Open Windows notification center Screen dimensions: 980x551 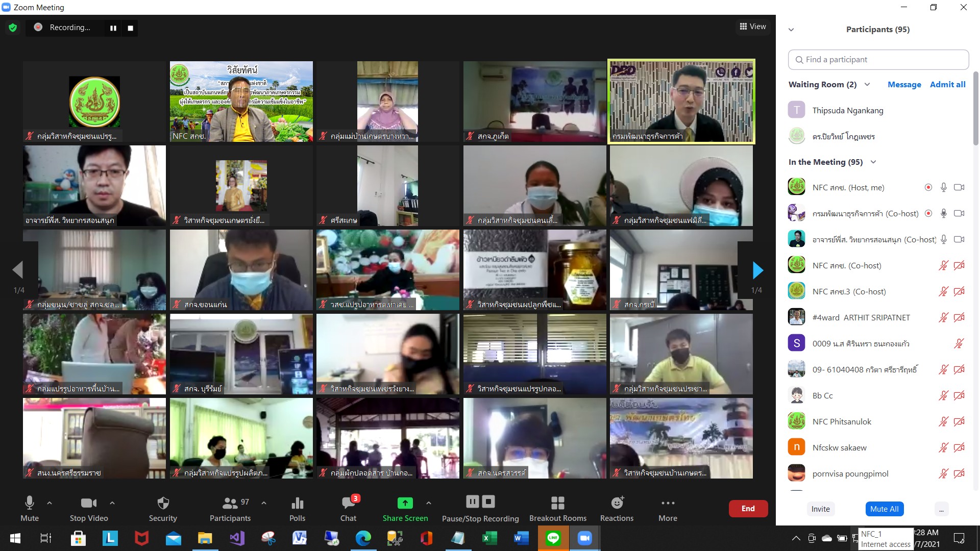[959, 538]
